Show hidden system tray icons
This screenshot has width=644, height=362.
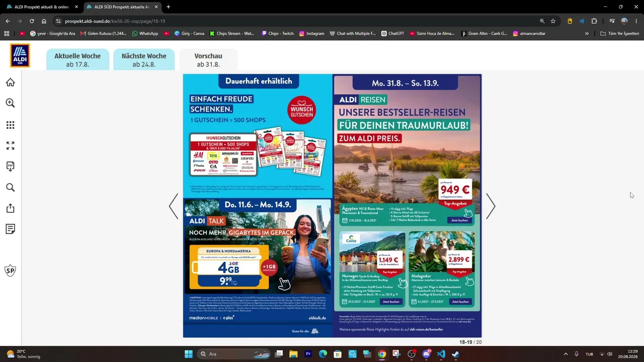[566, 354]
